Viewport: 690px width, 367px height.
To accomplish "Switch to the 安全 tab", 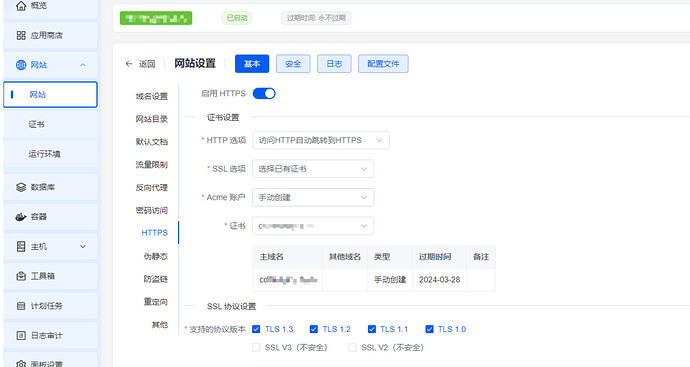I will 293,64.
